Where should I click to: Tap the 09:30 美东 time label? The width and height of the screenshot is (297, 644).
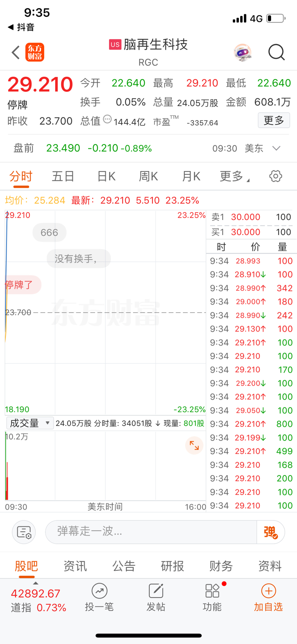pyautogui.click(x=238, y=148)
